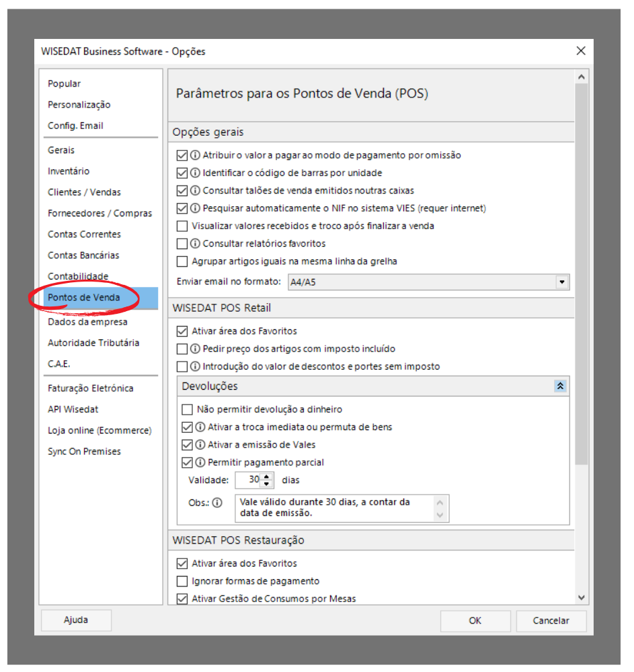The height and width of the screenshot is (672, 634).
Task: Select Dados da empresa category
Action: [x=88, y=322]
